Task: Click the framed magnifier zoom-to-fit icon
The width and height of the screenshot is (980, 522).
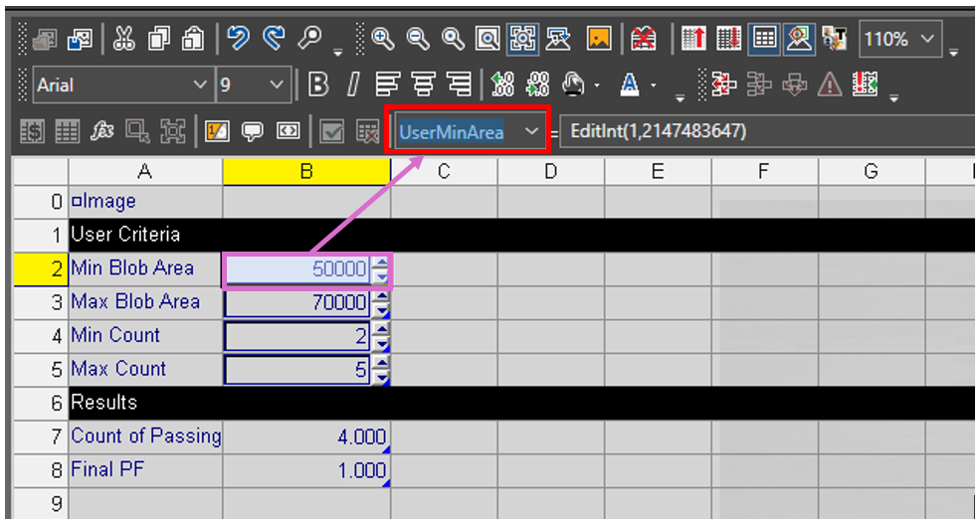Action: [488, 40]
